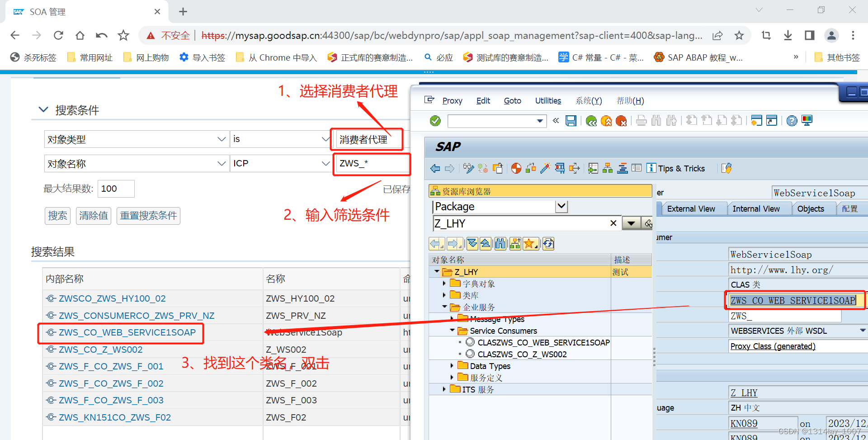Open the Proxy menu
This screenshot has width=868, height=440.
tap(452, 100)
